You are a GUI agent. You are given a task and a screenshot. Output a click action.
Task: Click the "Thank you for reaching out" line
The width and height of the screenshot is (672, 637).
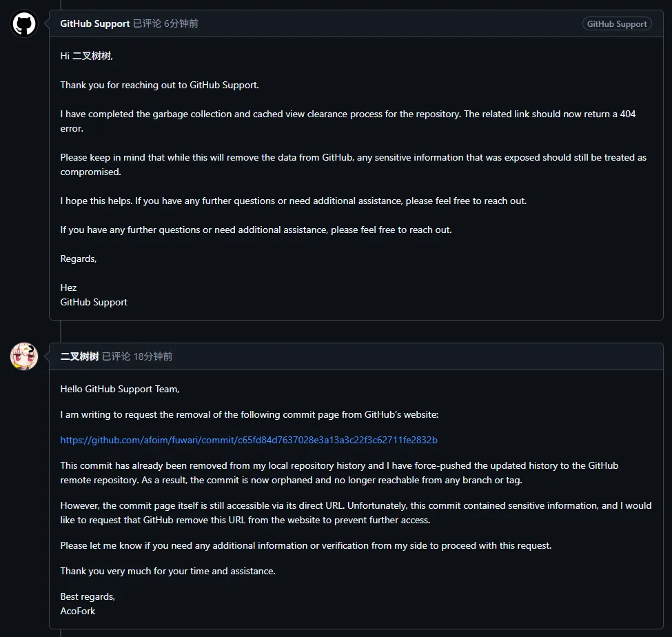pyautogui.click(x=159, y=85)
